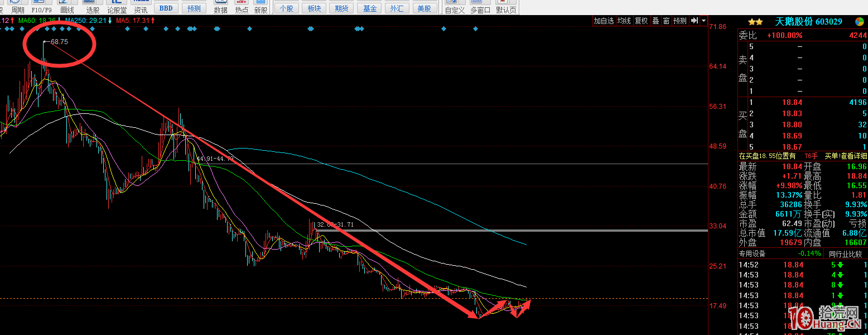The height and width of the screenshot is (335, 868).
Task: Click the buy level 1 volume 4196
Action: pos(857,103)
